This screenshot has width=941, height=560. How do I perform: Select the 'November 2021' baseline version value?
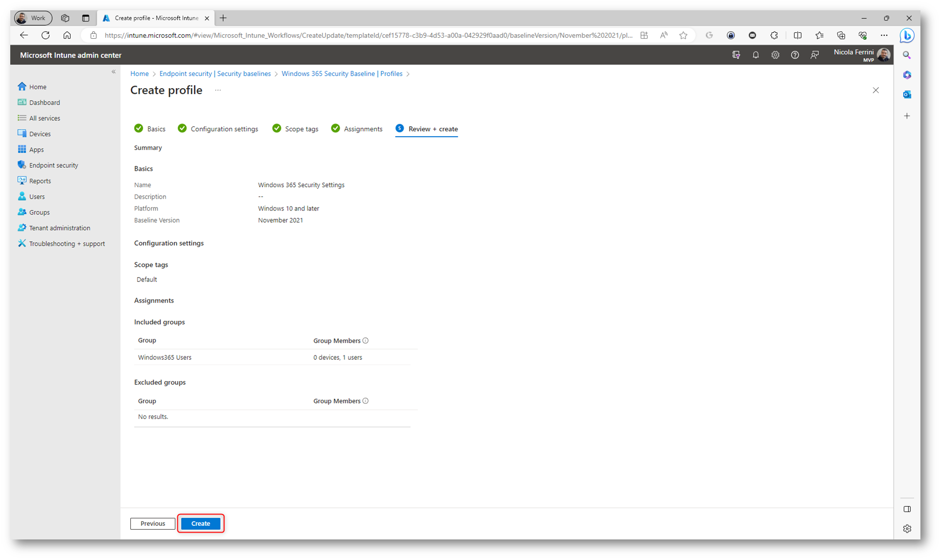281,220
